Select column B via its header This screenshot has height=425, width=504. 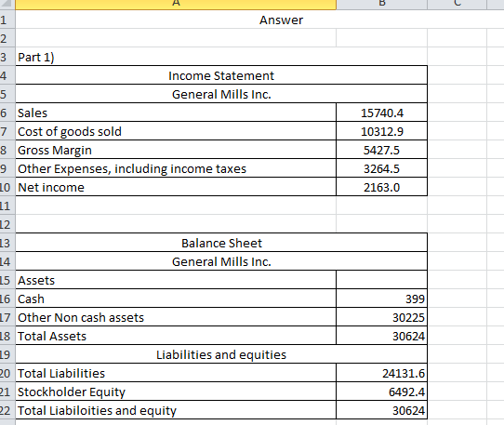(x=381, y=4)
